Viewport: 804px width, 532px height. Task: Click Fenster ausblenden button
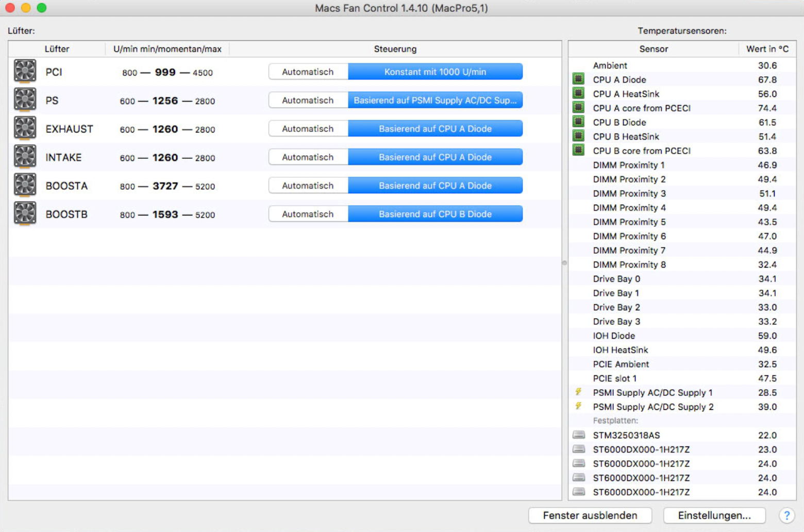(590, 516)
